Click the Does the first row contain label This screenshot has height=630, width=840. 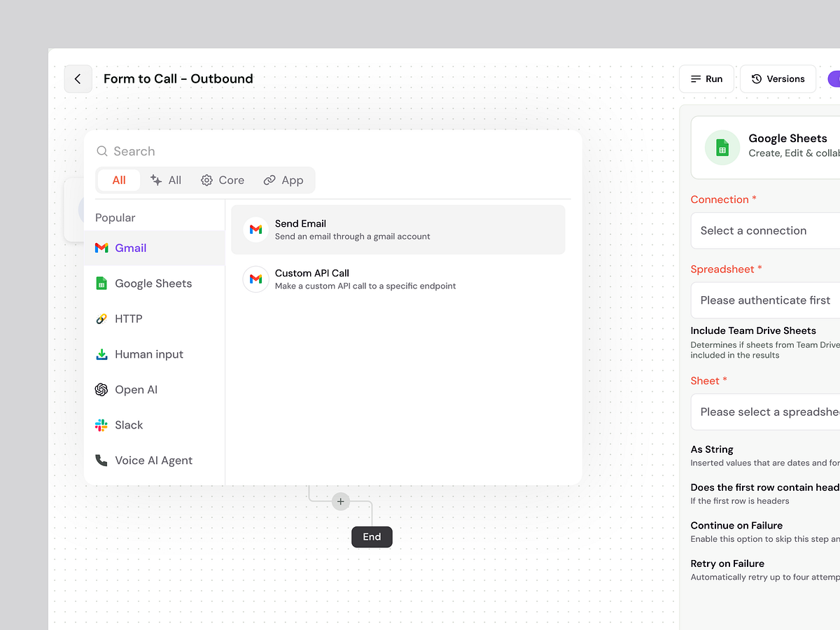[x=765, y=487]
